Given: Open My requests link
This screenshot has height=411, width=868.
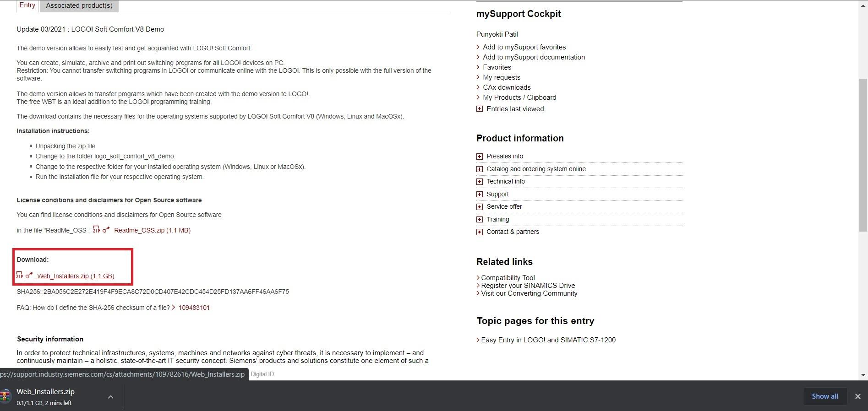Looking at the screenshot, I should pos(502,77).
